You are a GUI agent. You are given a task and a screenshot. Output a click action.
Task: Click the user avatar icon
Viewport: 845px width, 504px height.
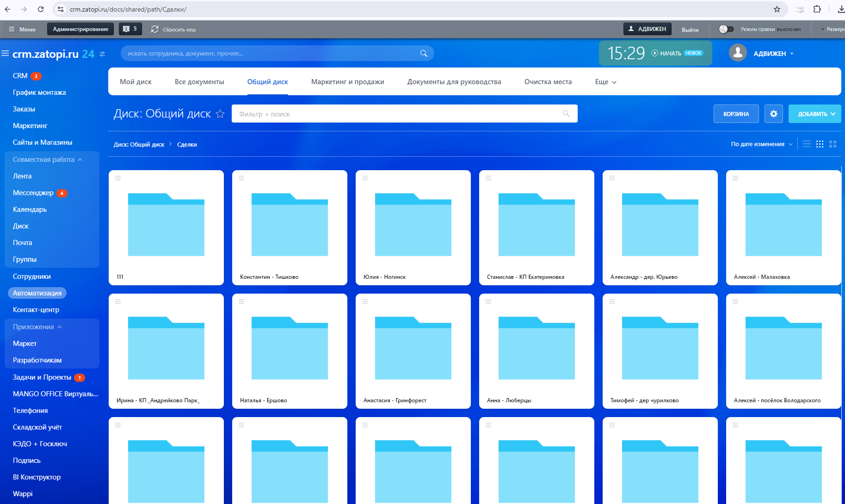738,53
